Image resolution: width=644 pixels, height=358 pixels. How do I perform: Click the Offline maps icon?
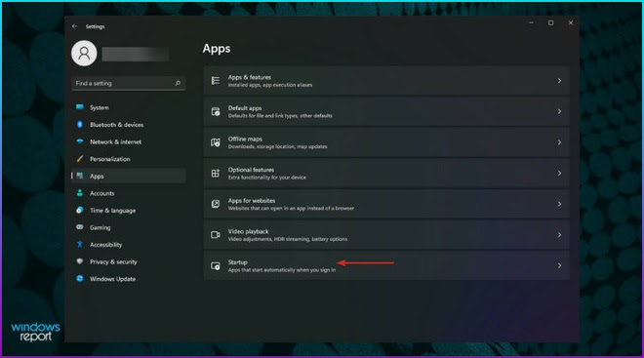(216, 142)
